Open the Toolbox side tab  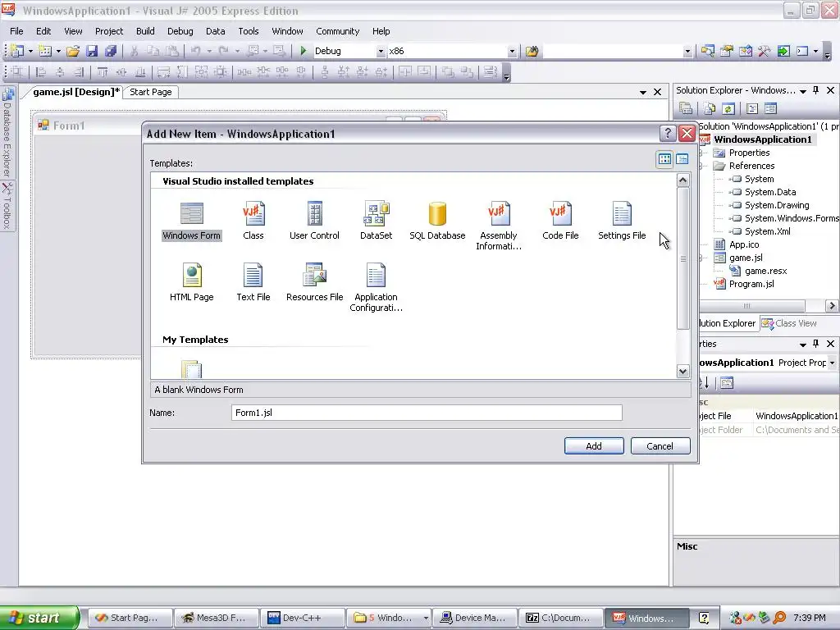tap(7, 205)
